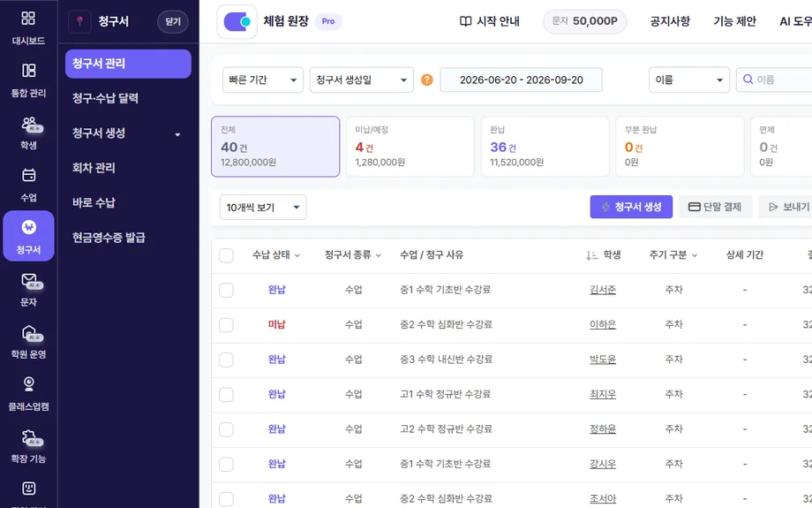Click the 수업 / 청구 사유 column header
The width and height of the screenshot is (812, 508).
point(432,255)
